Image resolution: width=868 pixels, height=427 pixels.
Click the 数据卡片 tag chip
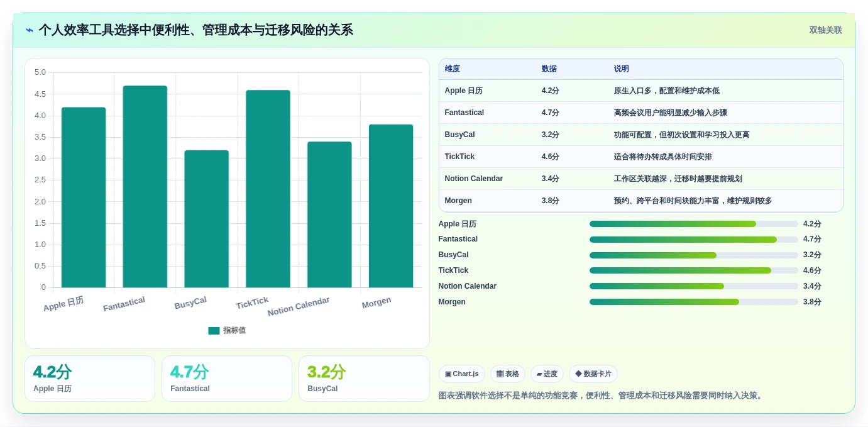(x=593, y=374)
